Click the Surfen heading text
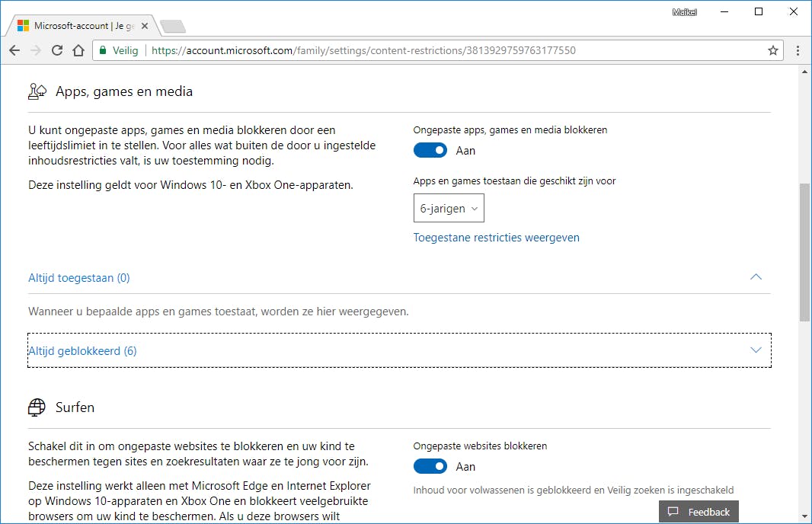 click(75, 407)
